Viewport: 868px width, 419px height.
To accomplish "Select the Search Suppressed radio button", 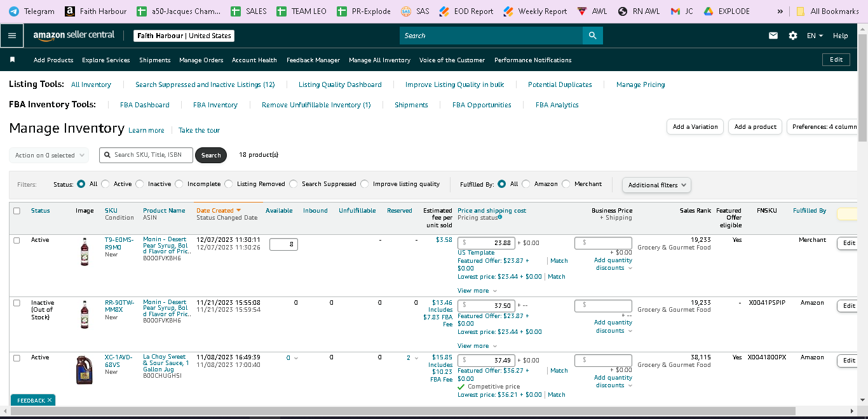I will coord(294,184).
